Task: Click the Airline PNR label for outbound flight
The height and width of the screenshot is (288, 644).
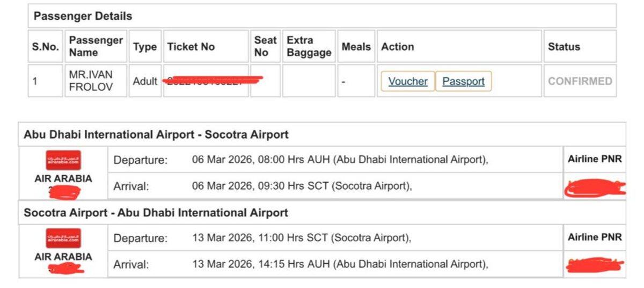Action: (x=595, y=159)
